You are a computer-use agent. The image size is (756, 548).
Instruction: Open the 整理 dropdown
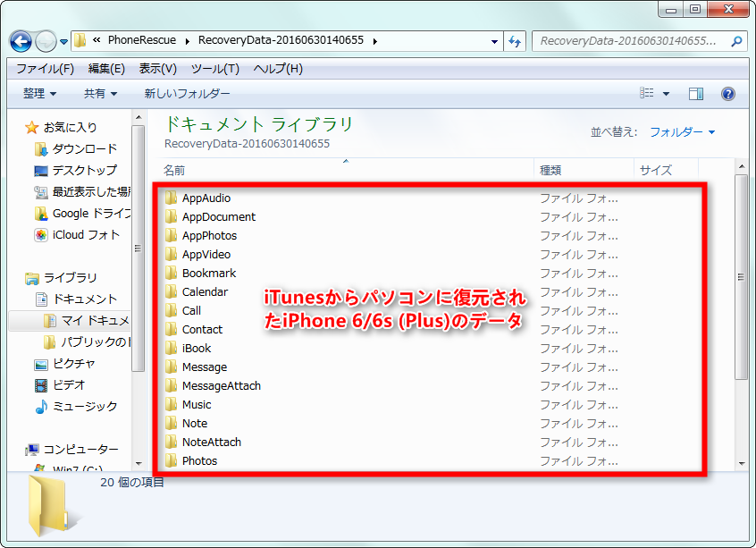coord(39,93)
